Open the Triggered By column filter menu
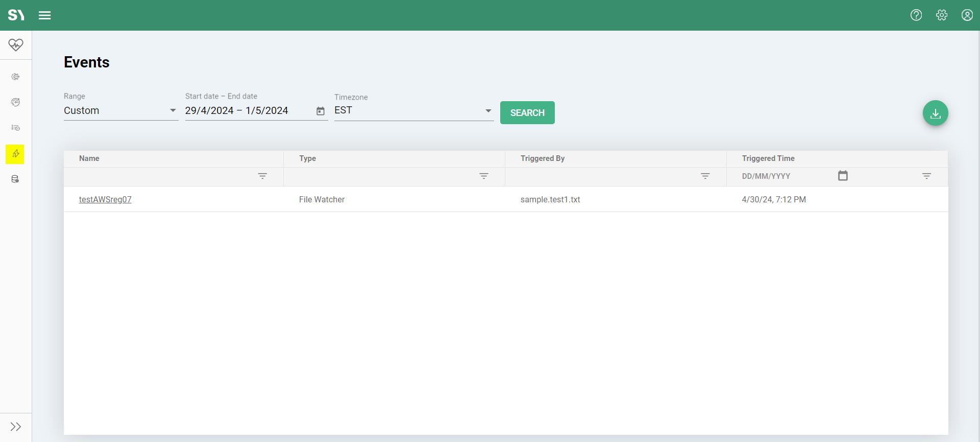Screen dimensions: 980x442 tap(705, 176)
